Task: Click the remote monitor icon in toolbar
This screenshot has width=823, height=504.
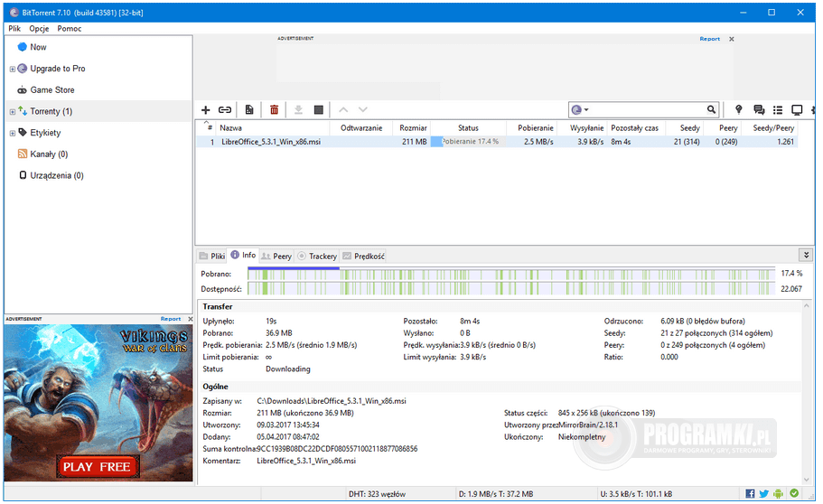Action: click(797, 109)
